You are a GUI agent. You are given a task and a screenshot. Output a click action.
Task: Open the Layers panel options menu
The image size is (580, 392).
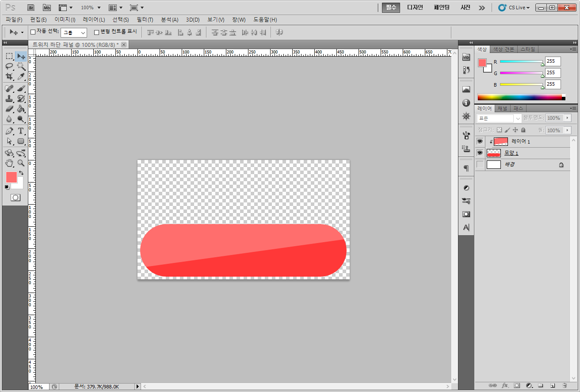pos(573,108)
